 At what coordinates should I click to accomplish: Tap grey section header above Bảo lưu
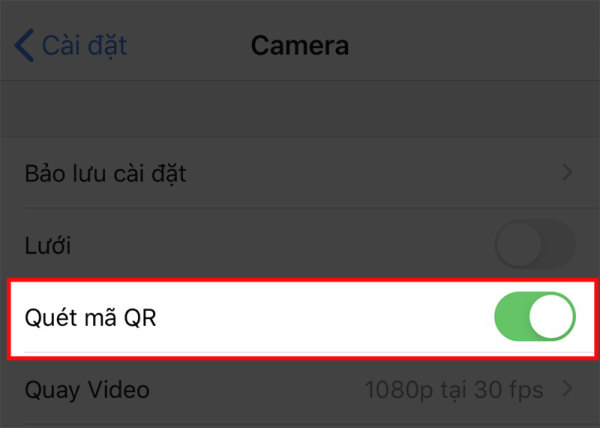point(300,110)
